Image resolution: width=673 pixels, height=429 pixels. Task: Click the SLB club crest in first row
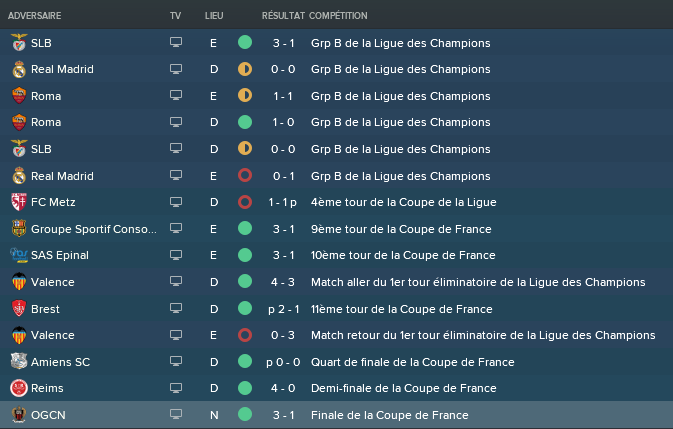point(19,42)
